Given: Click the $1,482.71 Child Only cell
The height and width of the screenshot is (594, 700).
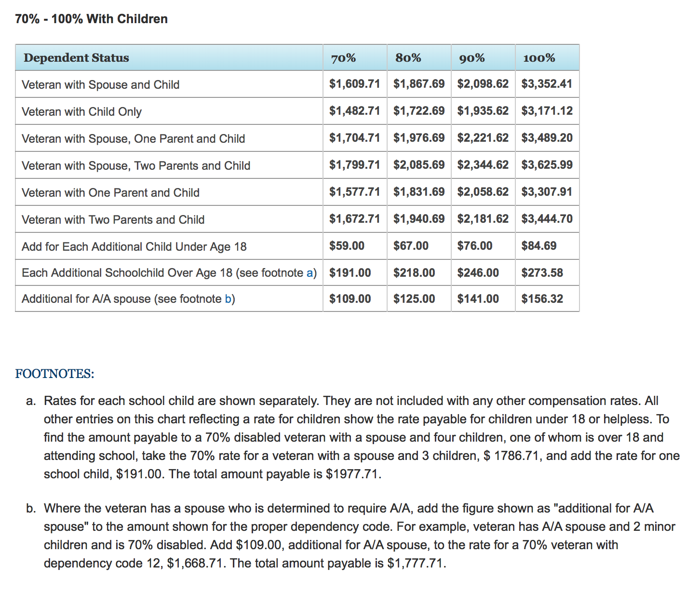Looking at the screenshot, I should 354,111.
